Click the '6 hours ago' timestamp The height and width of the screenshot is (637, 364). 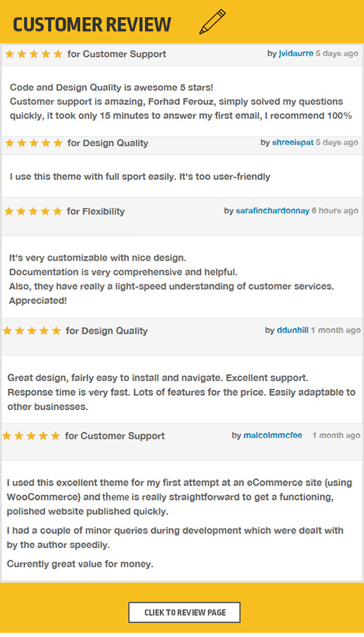[x=335, y=211]
